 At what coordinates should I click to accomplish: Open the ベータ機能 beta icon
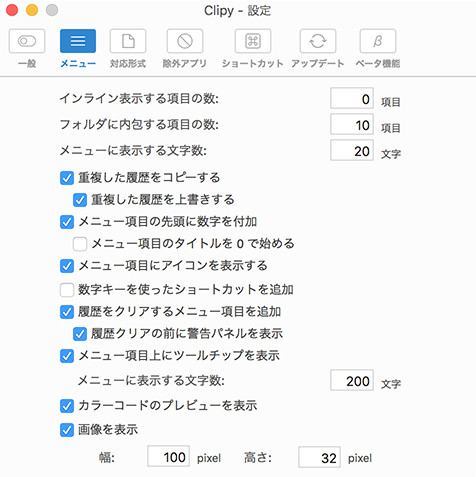point(378,41)
